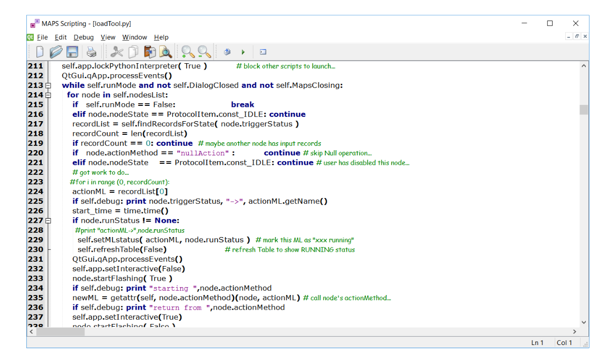The height and width of the screenshot is (364, 609).
Task: Run the script with green play arrow
Action: [x=243, y=52]
